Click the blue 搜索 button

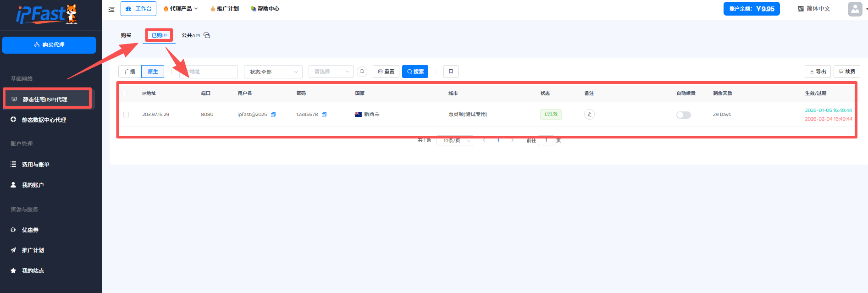click(x=415, y=72)
